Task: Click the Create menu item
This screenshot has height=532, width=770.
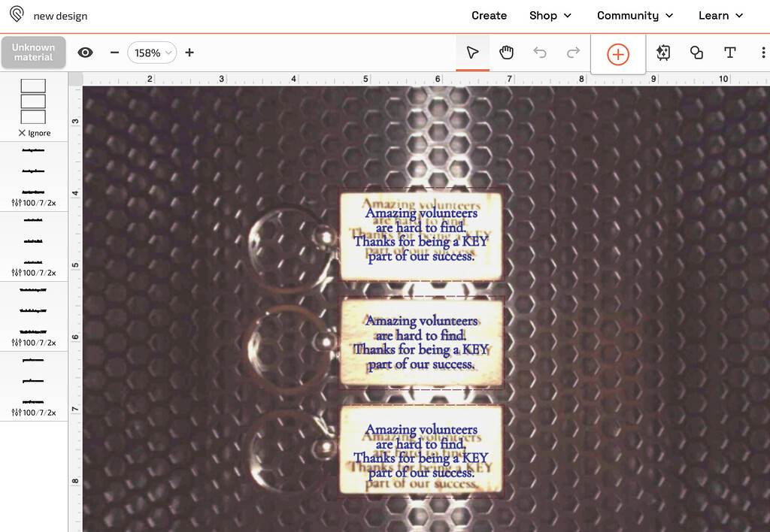Action: coord(489,15)
